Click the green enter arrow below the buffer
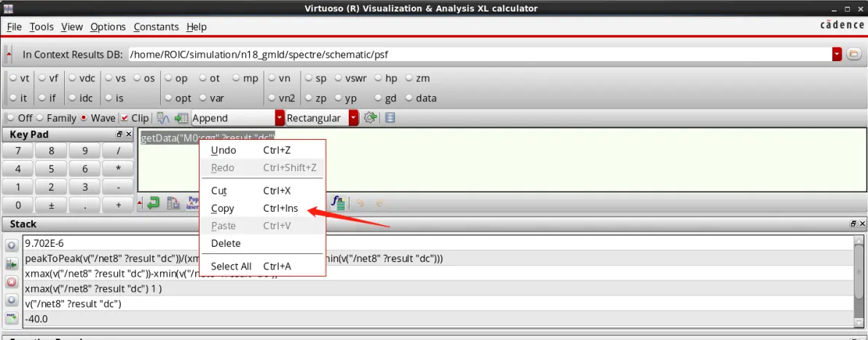Viewport: 868px width, 340px height. tap(154, 204)
